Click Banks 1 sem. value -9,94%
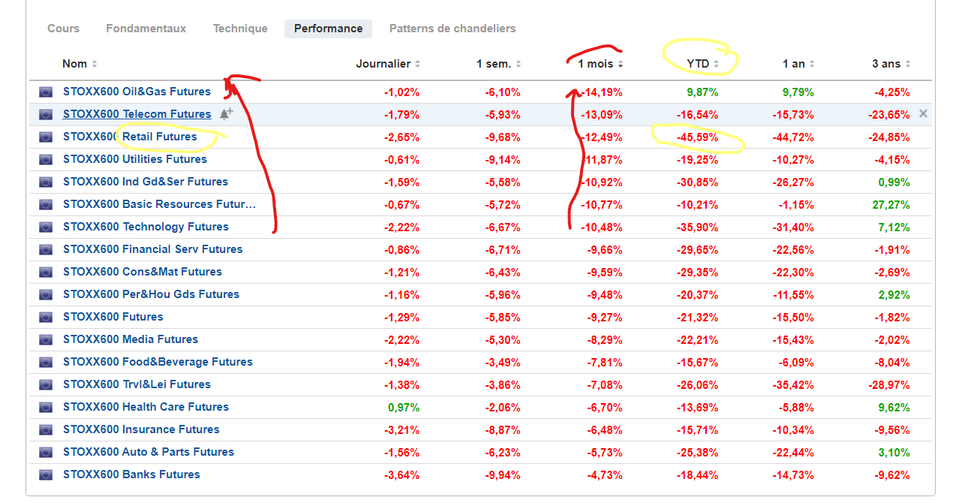 pos(502,475)
